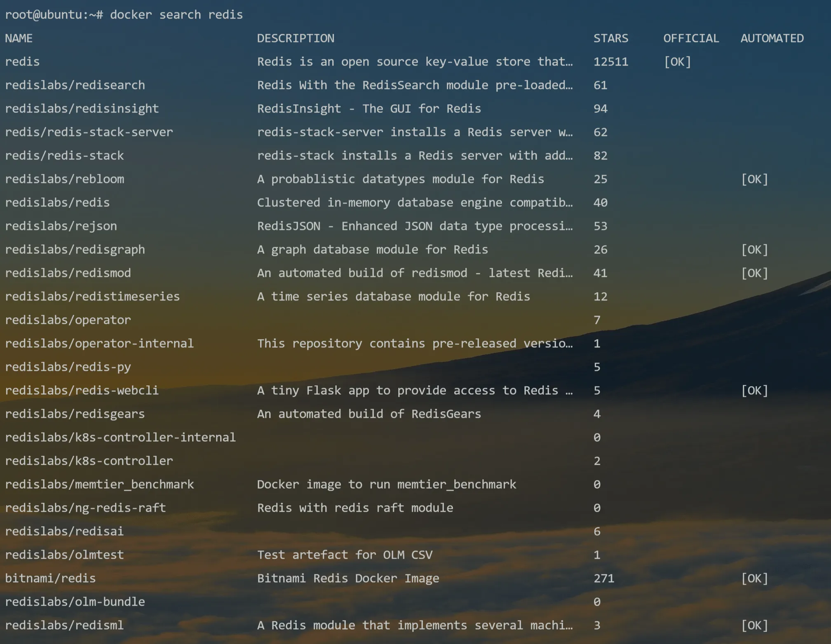Click the NAME column header
This screenshot has height=644, width=831.
(19, 38)
